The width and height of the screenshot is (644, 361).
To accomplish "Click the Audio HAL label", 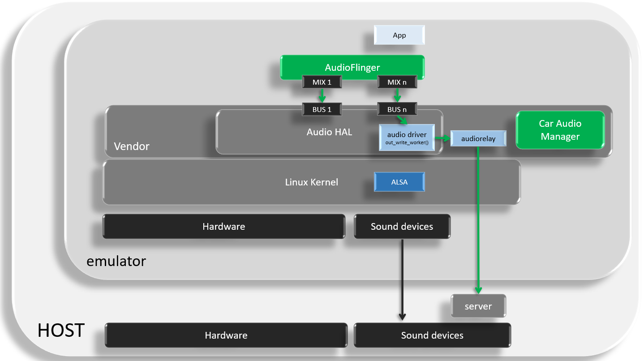I will click(329, 132).
